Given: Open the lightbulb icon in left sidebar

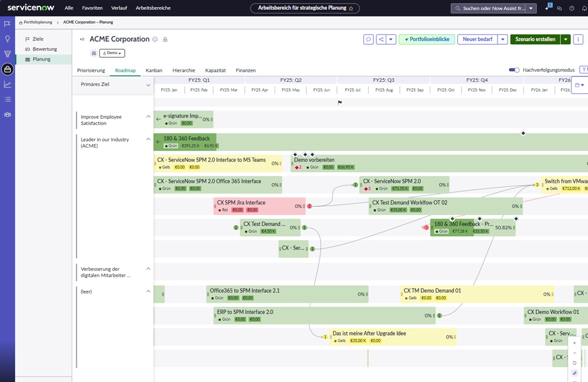Looking at the screenshot, I should coord(7,39).
